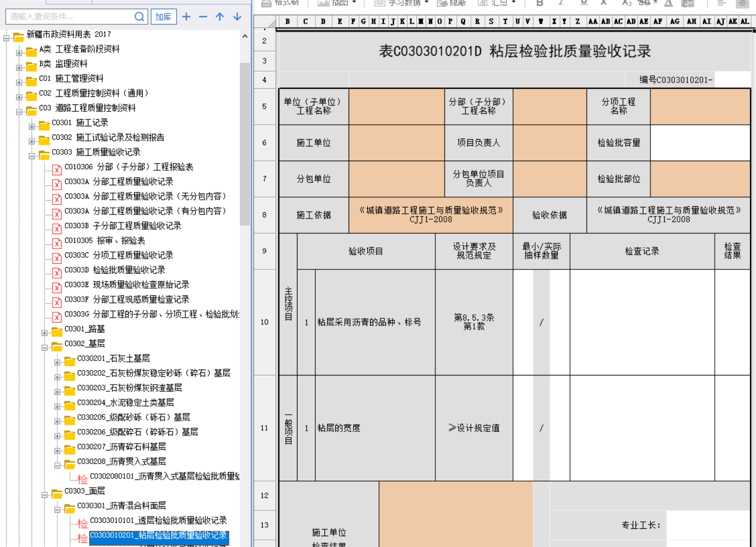Screen dimensions: 756x547
Task: Expand the C0301_路基 folder
Action: 45,333
